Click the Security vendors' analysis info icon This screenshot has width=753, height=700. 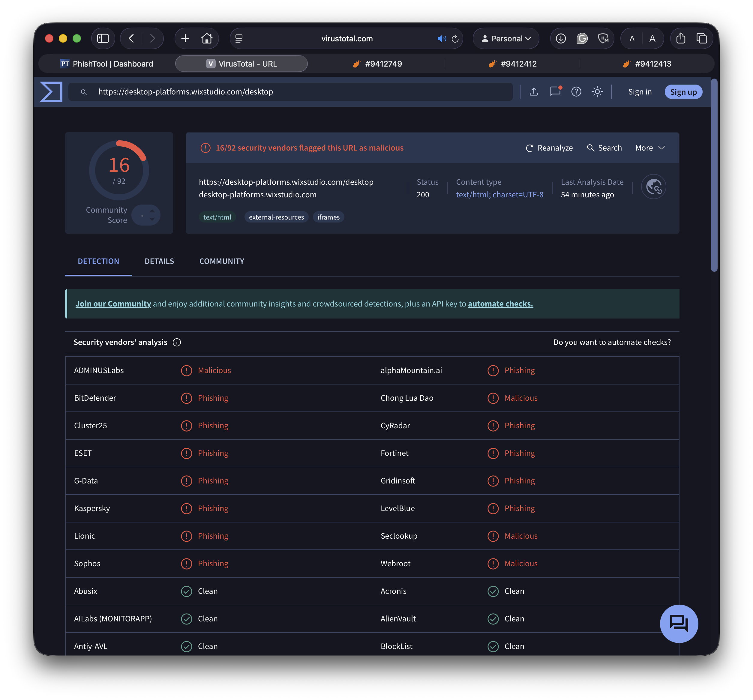177,342
